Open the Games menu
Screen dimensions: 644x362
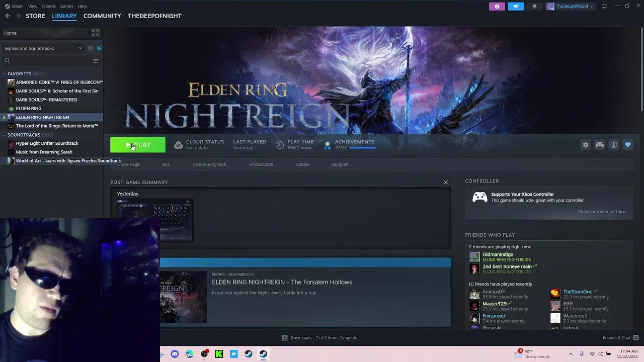(66, 6)
